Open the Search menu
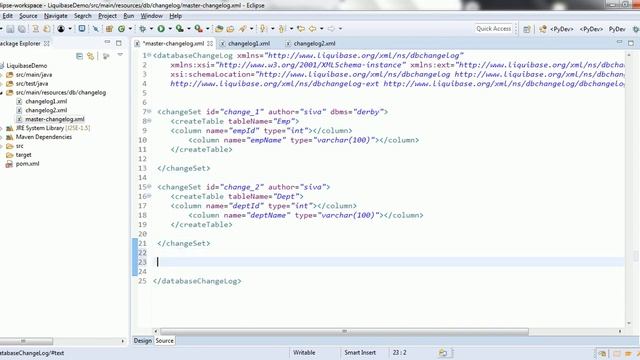 [x=82, y=16]
